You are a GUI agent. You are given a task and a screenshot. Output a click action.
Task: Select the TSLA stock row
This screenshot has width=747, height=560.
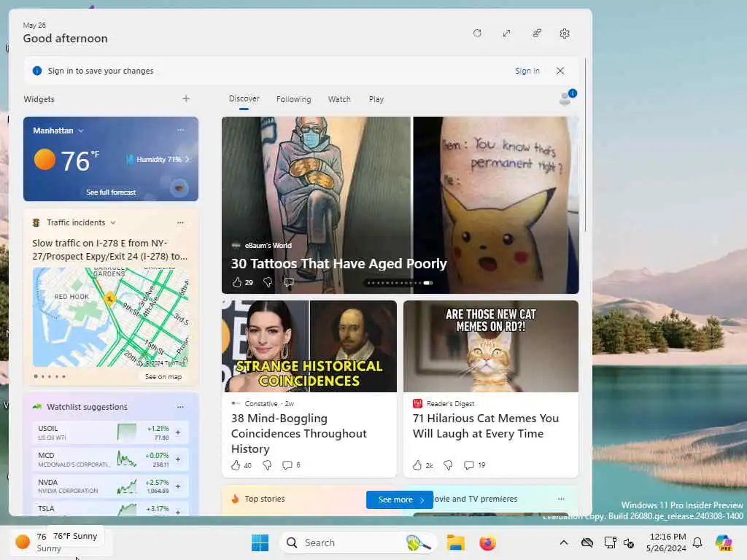pyautogui.click(x=111, y=510)
